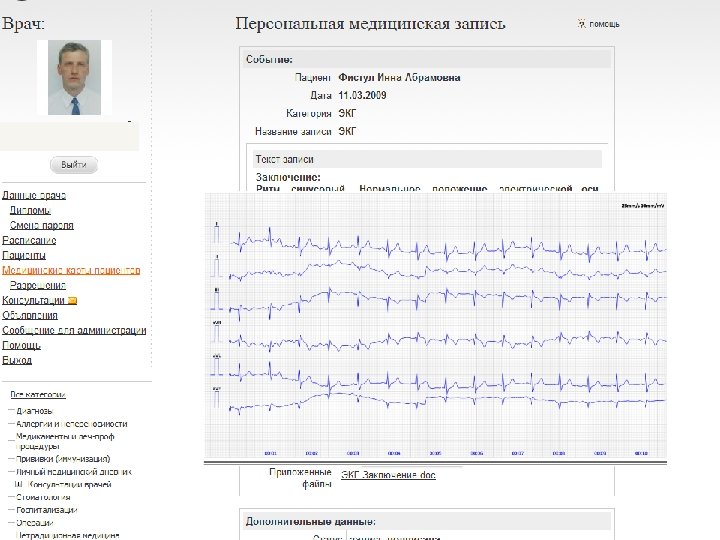This screenshot has height=540, width=720.
Task: Open the Дипломы link
Action: (30, 210)
